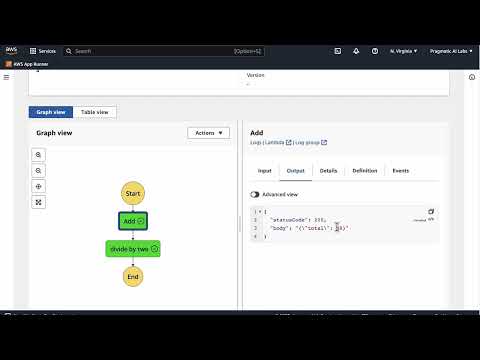Open the notifications bell

click(356, 51)
